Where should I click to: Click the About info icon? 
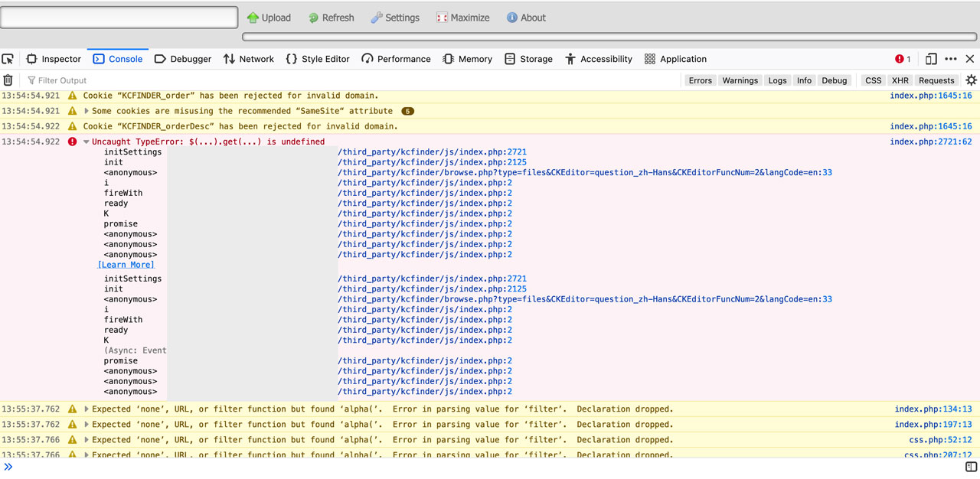(511, 18)
